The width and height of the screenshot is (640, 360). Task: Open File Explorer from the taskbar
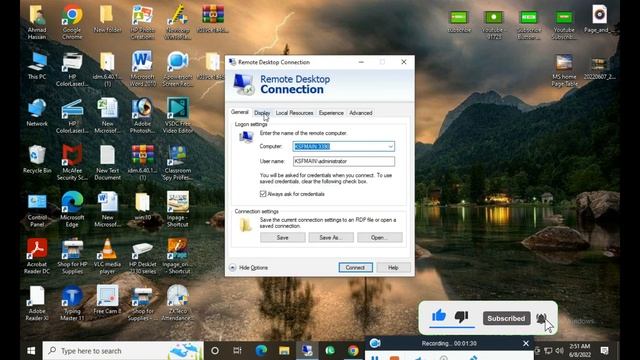(284, 351)
